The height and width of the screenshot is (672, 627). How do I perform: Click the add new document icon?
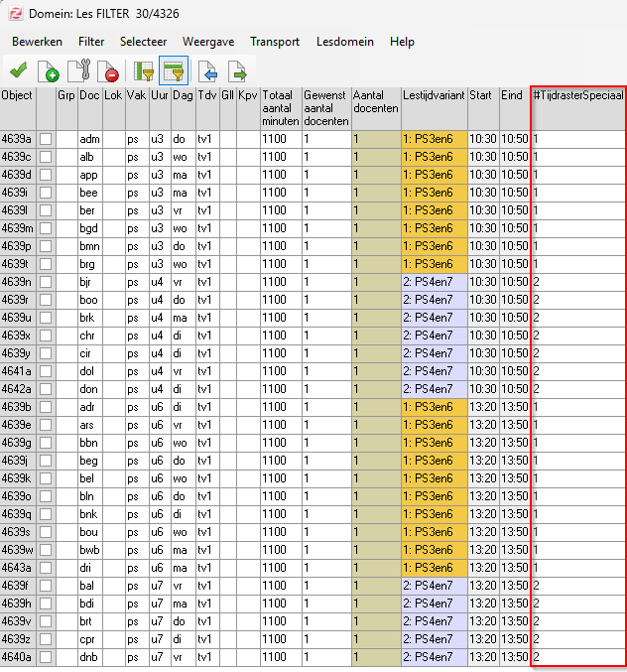[x=48, y=70]
